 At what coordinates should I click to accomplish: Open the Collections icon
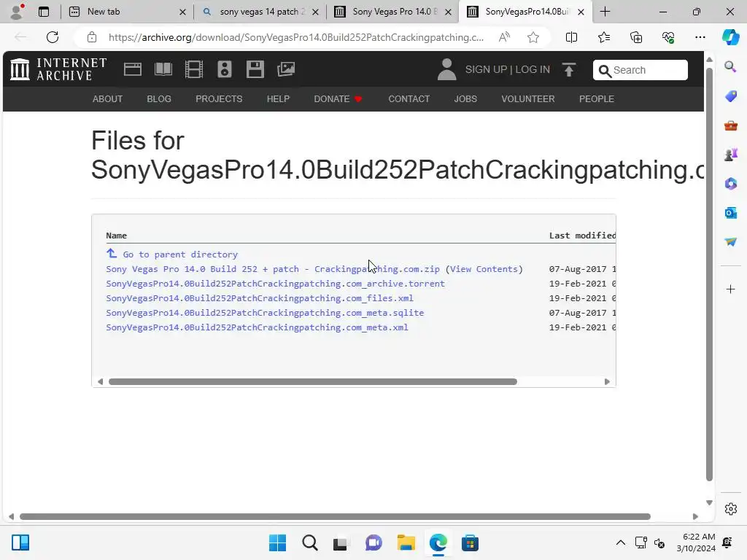click(636, 37)
